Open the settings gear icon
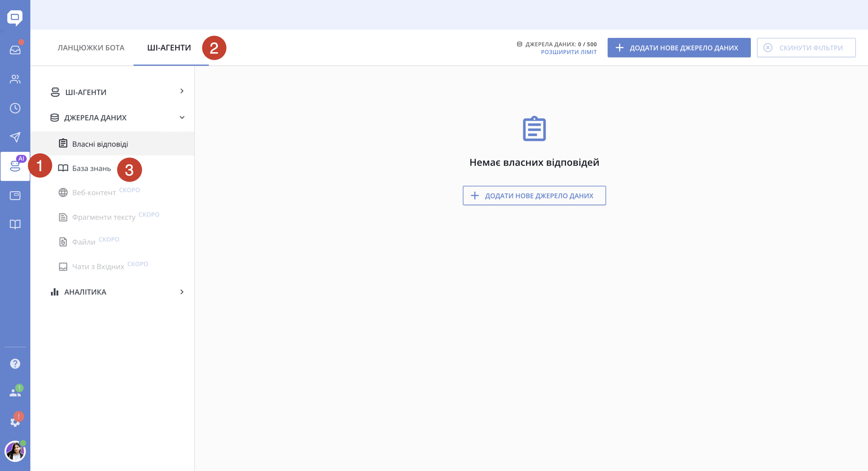 tap(15, 422)
